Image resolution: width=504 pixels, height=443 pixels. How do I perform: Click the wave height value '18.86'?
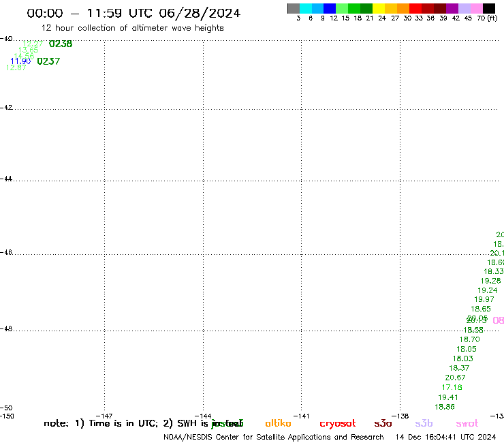[445, 407]
